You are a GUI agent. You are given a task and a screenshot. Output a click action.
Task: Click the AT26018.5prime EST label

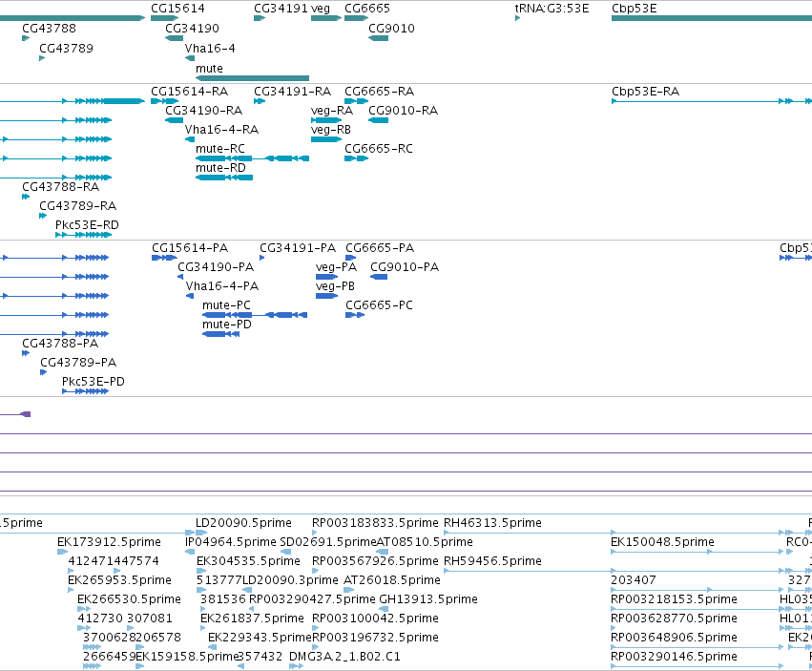[392, 580]
